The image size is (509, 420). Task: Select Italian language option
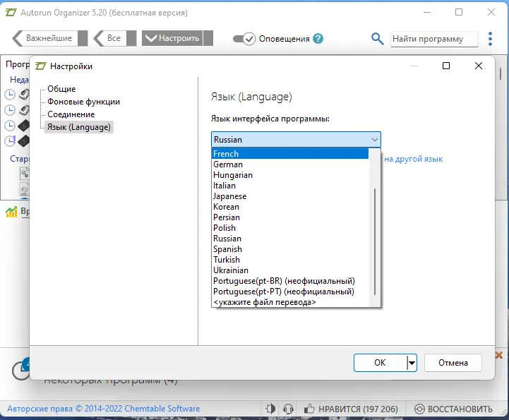pos(290,186)
